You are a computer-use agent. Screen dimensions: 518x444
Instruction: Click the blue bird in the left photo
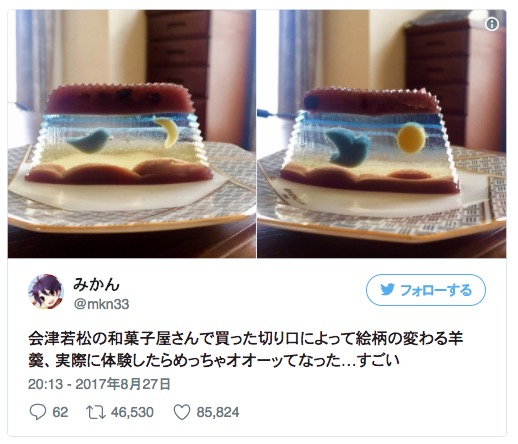pyautogui.click(x=89, y=141)
